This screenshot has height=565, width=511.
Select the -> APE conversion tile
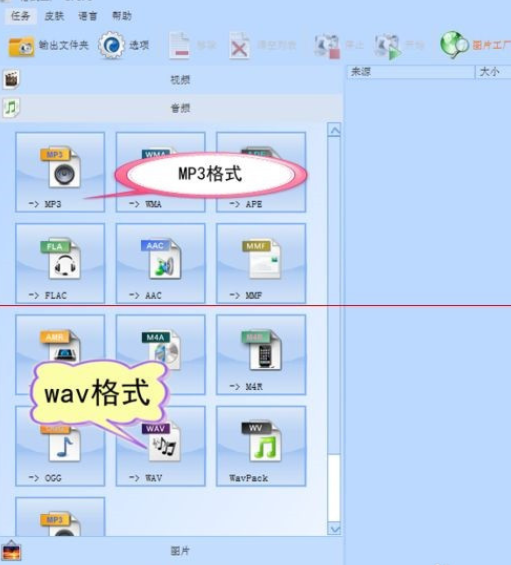pos(261,172)
